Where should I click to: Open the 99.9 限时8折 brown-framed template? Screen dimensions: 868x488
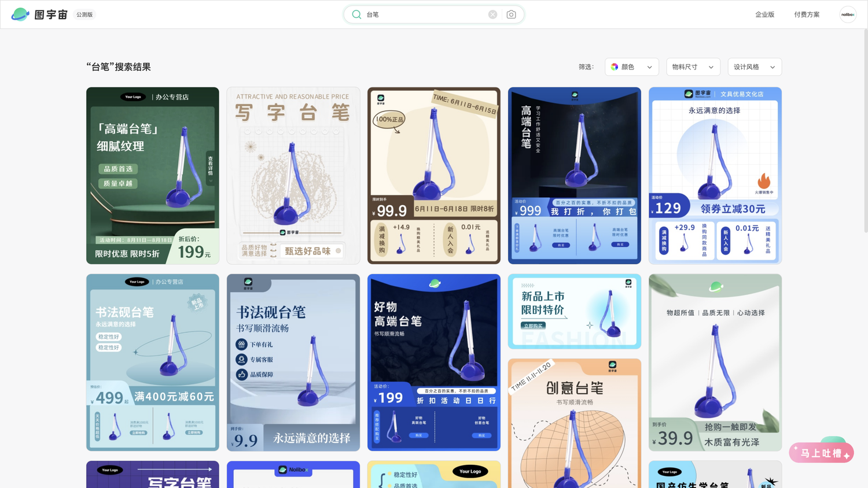[434, 176]
